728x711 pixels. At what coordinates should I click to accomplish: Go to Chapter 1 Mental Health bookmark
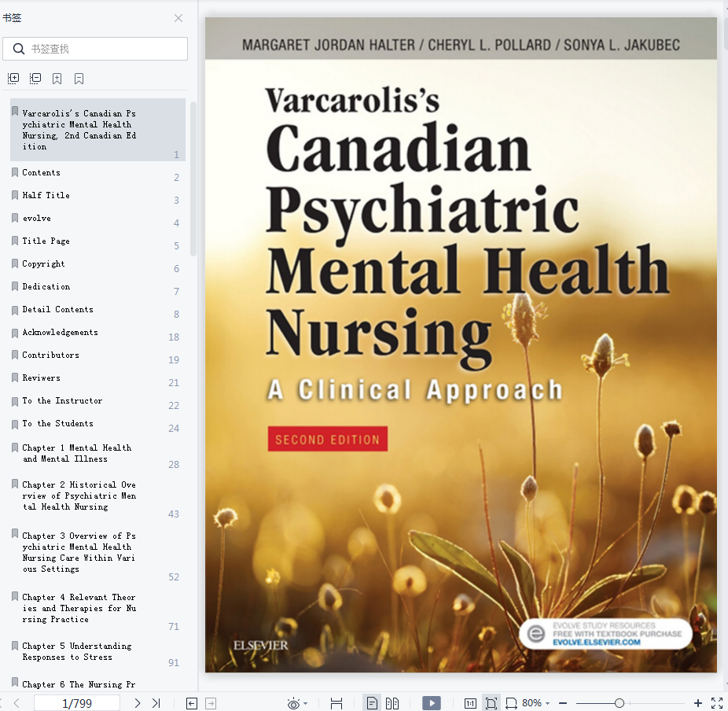[76, 453]
